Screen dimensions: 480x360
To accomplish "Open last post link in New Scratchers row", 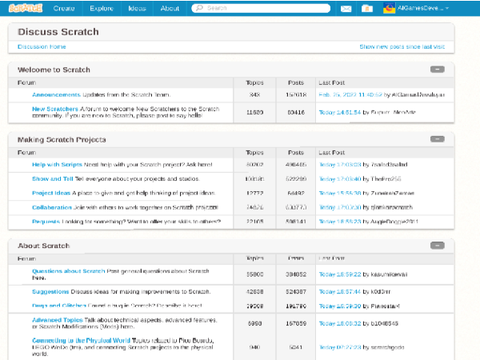I will click(x=340, y=112).
